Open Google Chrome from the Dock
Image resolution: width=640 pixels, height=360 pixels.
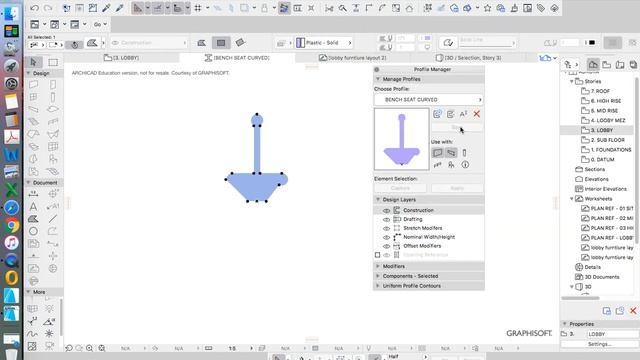click(11, 225)
